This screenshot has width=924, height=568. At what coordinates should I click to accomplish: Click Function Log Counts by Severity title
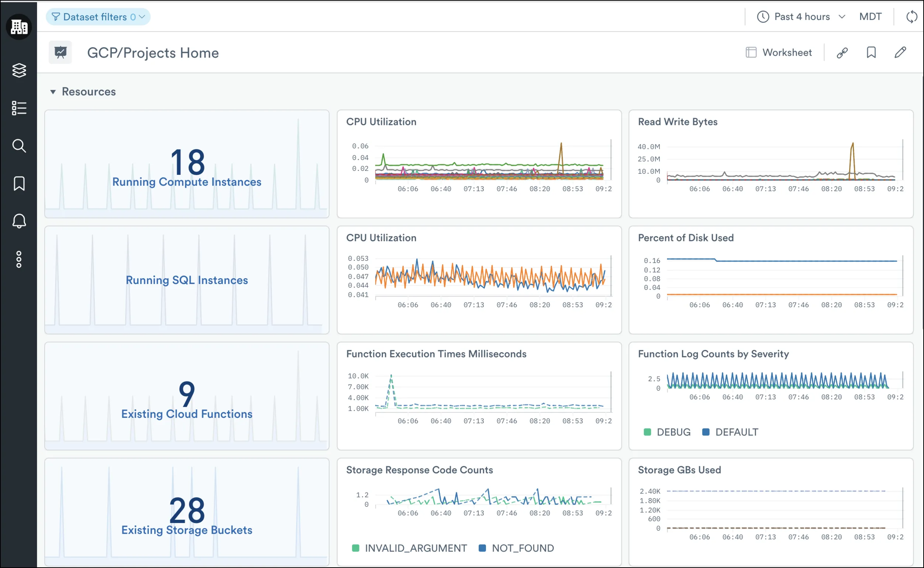click(713, 354)
